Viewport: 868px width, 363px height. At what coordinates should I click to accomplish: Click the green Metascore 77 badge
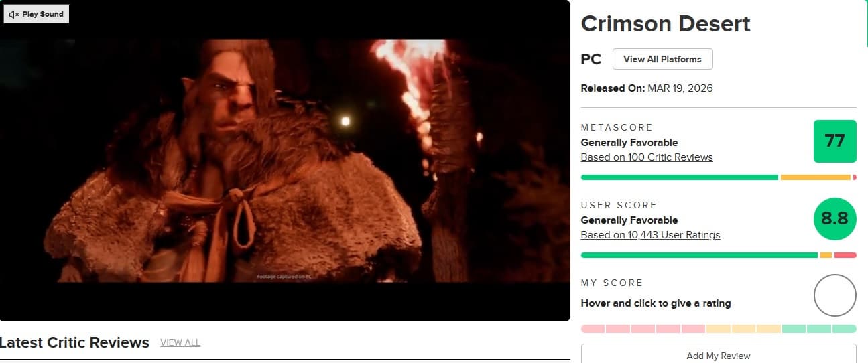click(834, 141)
